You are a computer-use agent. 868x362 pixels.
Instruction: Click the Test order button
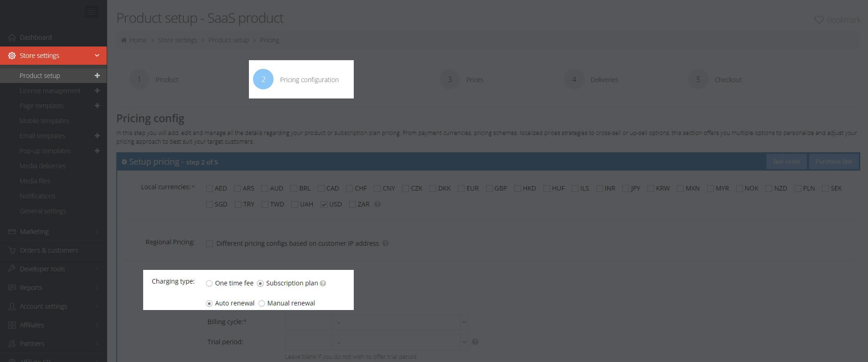[x=786, y=162]
